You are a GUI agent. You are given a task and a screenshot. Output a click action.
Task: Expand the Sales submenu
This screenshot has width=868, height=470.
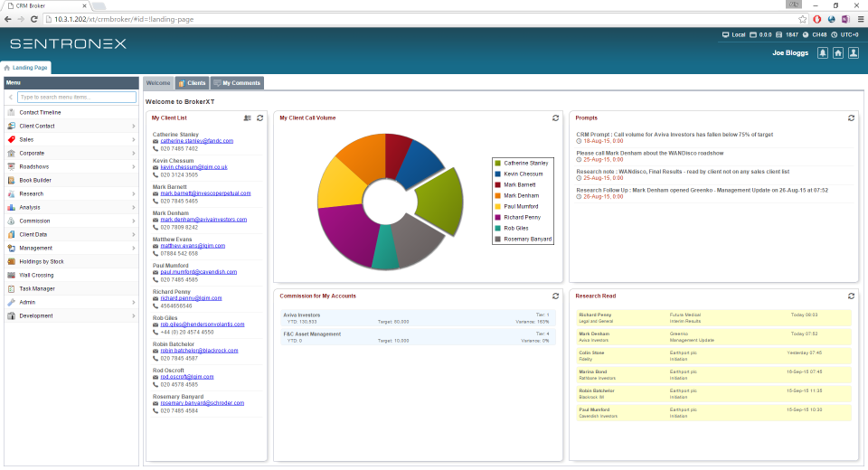(134, 139)
